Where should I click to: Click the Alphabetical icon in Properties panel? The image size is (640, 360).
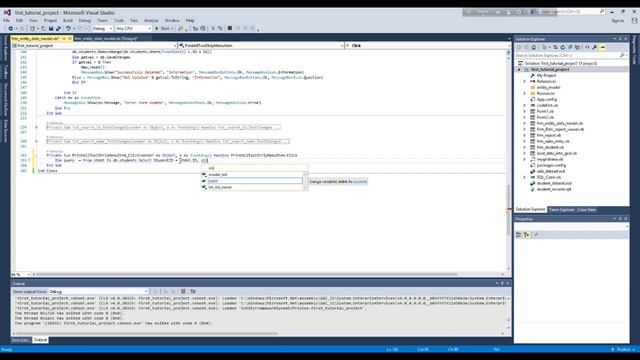(527, 235)
